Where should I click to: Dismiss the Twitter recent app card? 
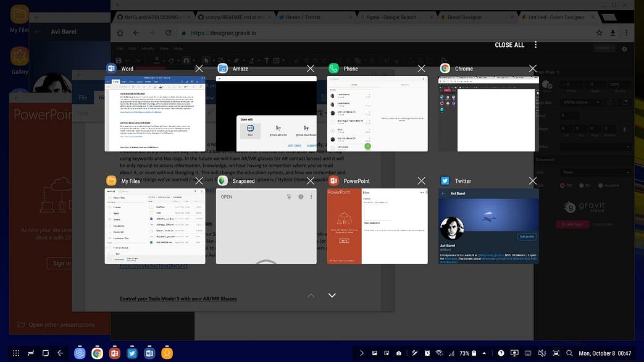[532, 181]
